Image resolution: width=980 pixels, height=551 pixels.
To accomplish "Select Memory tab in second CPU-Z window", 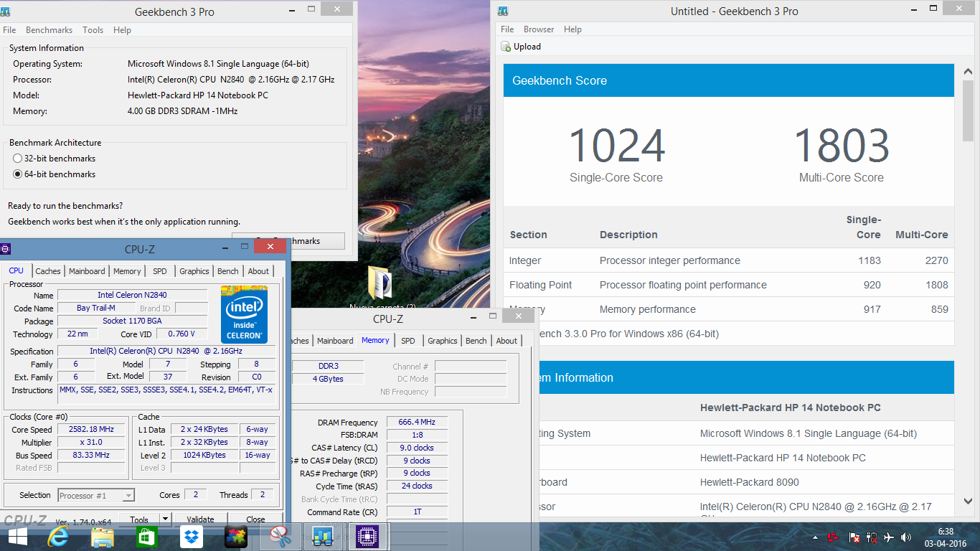I will tap(375, 340).
